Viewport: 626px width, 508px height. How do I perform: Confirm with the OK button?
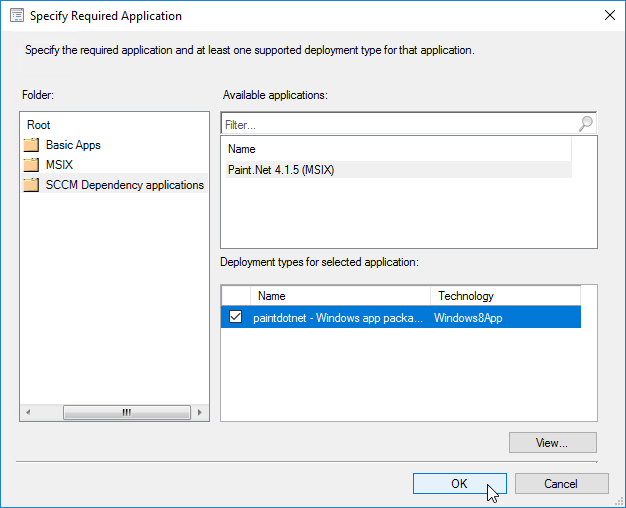[459, 483]
